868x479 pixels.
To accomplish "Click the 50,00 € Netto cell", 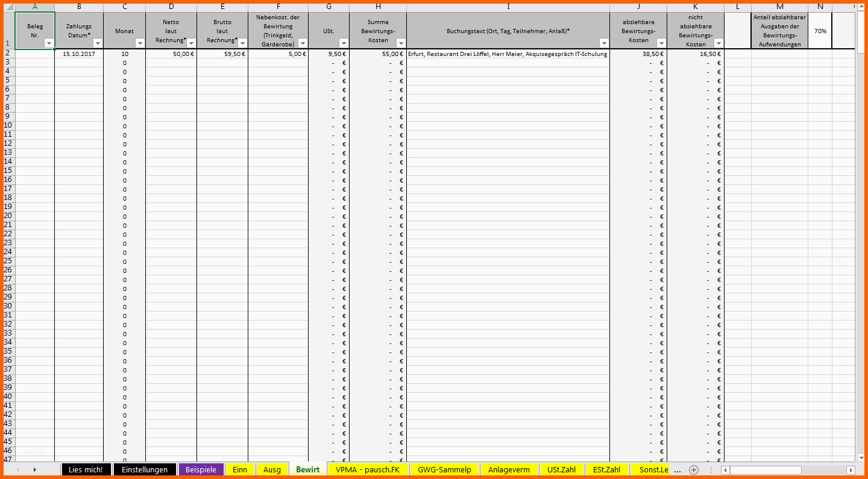I will coord(171,54).
